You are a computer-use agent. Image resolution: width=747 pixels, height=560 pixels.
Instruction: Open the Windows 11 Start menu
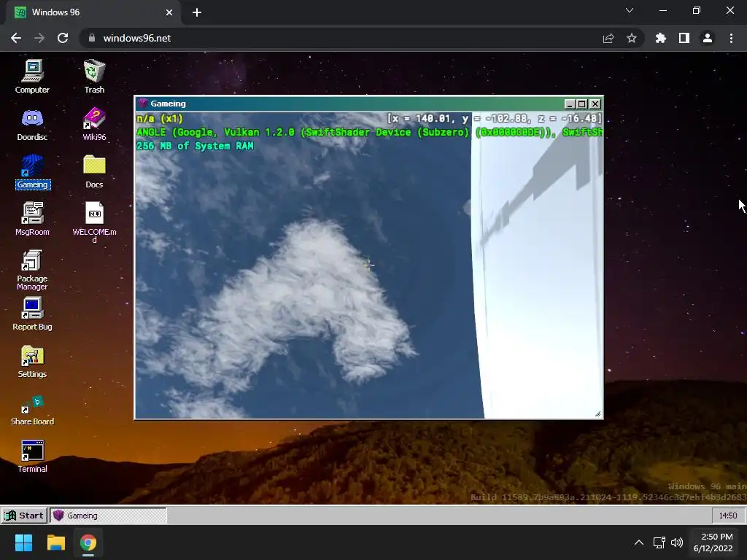(x=23, y=542)
